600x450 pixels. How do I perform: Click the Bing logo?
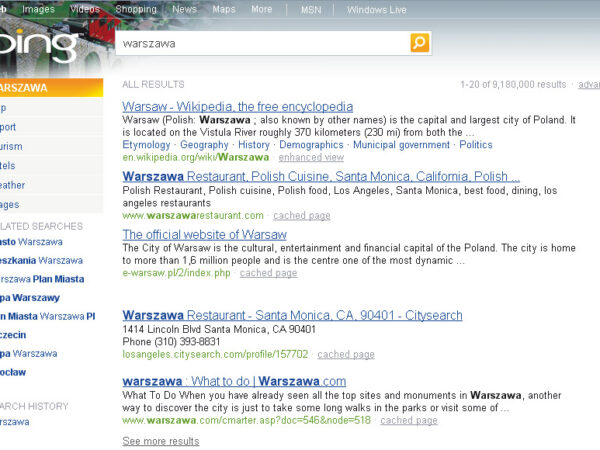tap(38, 47)
